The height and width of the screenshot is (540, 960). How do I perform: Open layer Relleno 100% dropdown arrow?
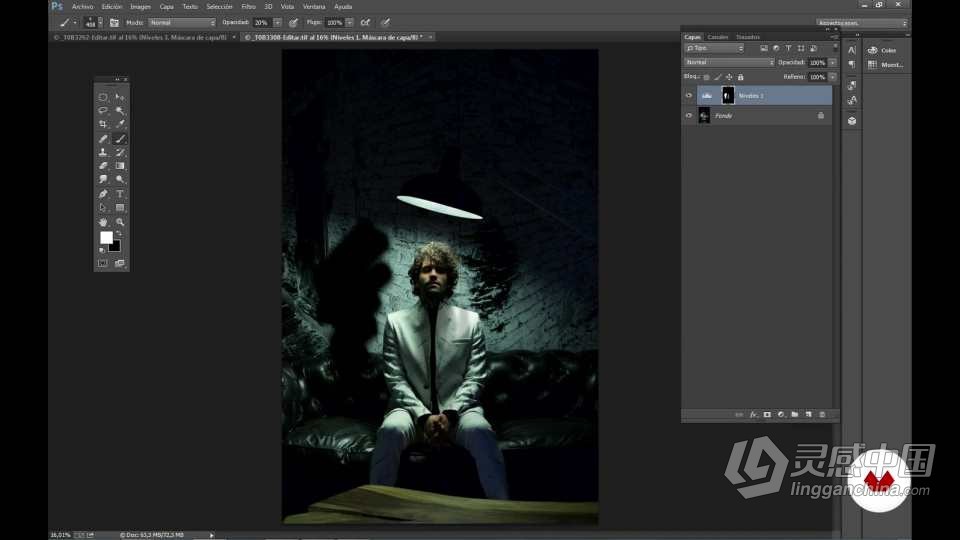pyautogui.click(x=833, y=77)
